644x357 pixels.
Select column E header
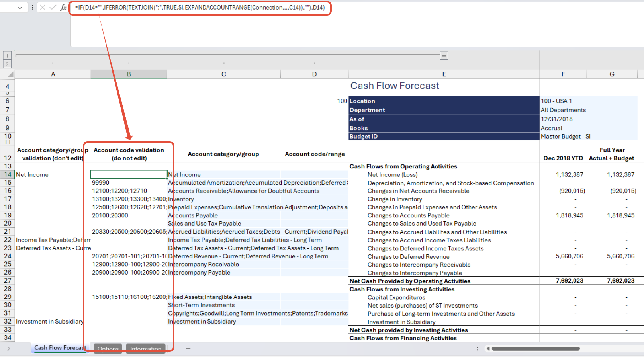click(x=444, y=74)
